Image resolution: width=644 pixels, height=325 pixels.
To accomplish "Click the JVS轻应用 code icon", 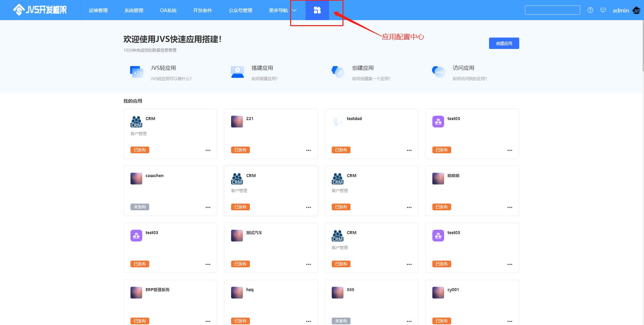I will pos(137,71).
